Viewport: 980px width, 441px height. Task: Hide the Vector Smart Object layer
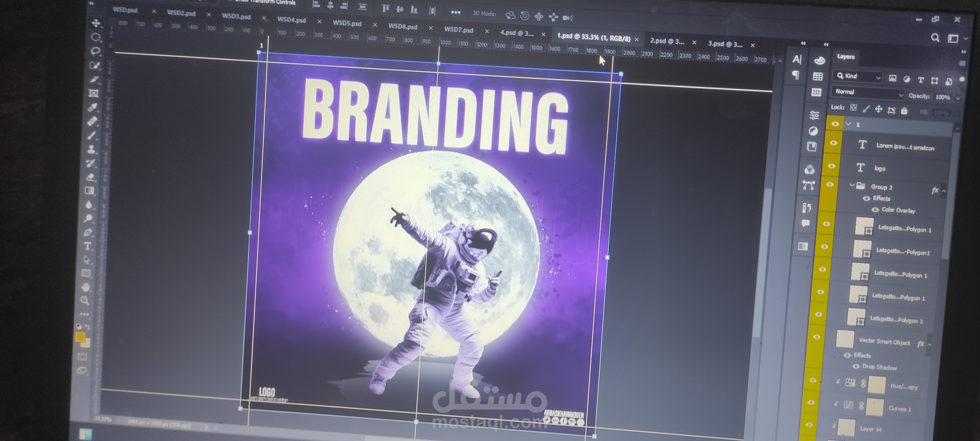(816, 337)
